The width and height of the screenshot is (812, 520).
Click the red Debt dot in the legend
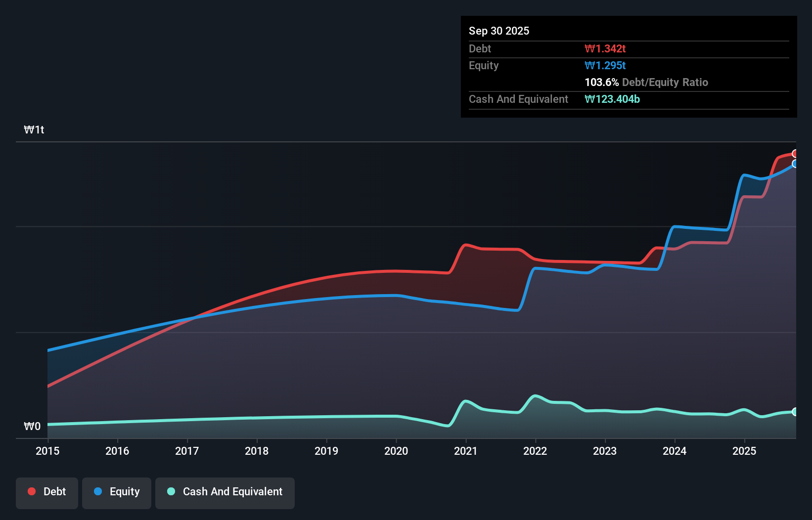31,491
